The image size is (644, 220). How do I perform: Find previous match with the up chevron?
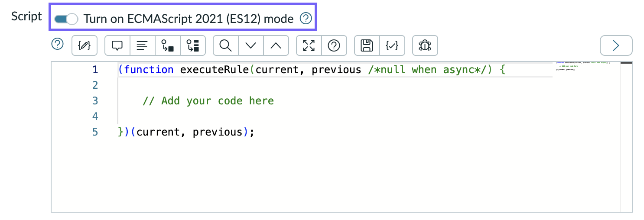click(x=276, y=45)
